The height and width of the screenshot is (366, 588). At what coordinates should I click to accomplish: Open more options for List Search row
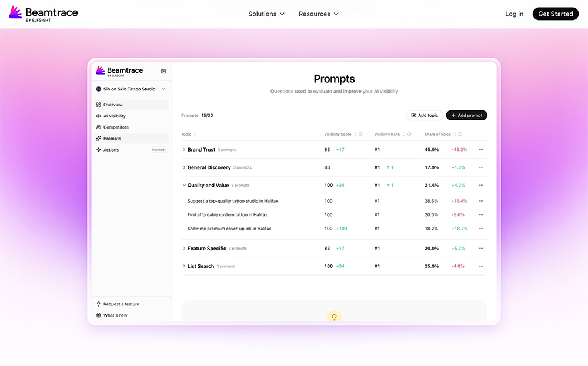coord(481,266)
